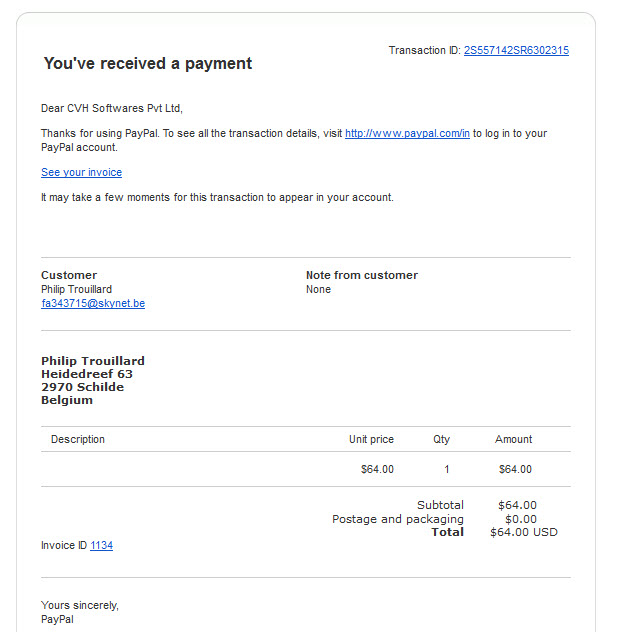
Task: Click the Amount column header
Action: tap(513, 439)
